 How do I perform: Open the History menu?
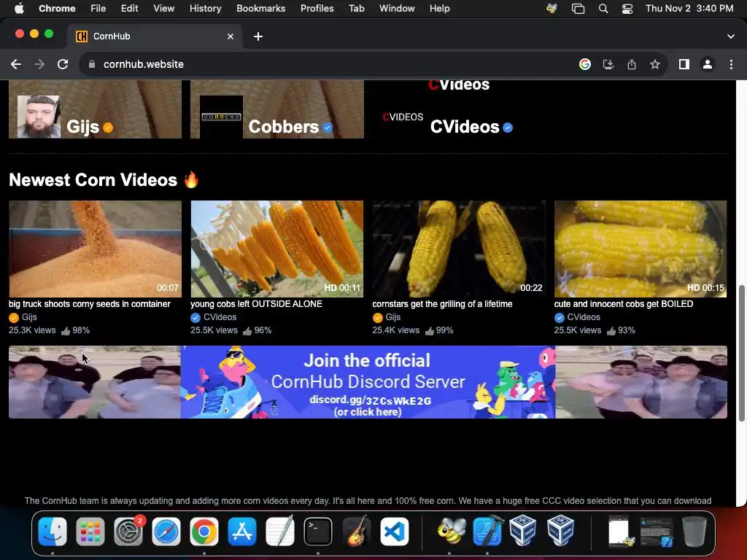[x=205, y=9]
